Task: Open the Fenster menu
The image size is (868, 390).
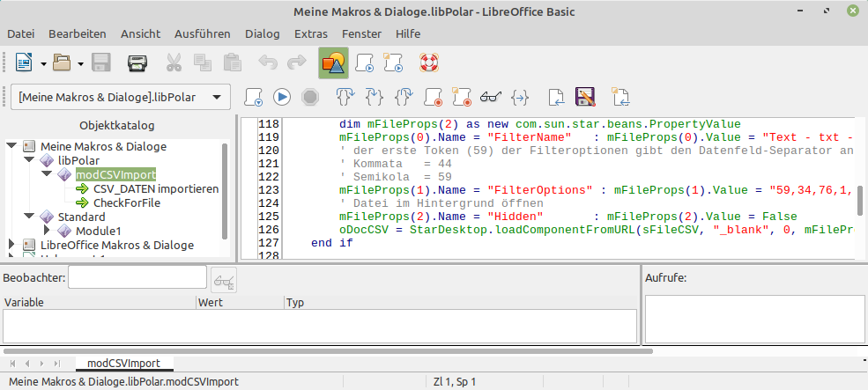Action: pos(361,33)
